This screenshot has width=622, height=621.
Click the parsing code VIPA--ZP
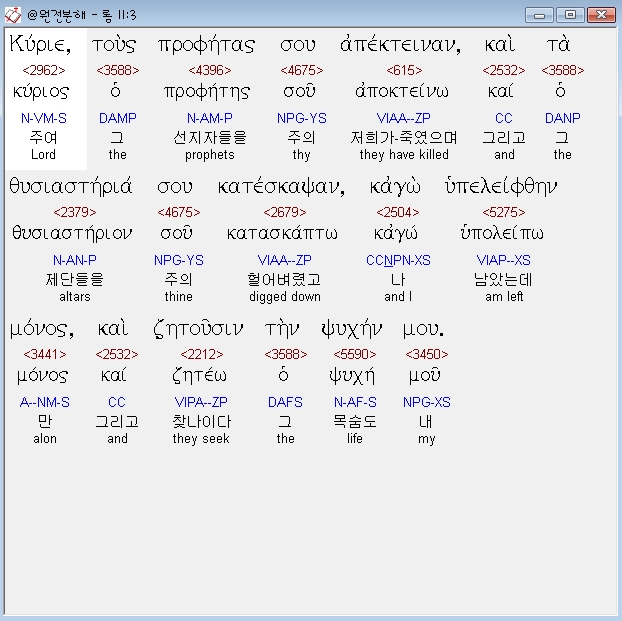[201, 402]
